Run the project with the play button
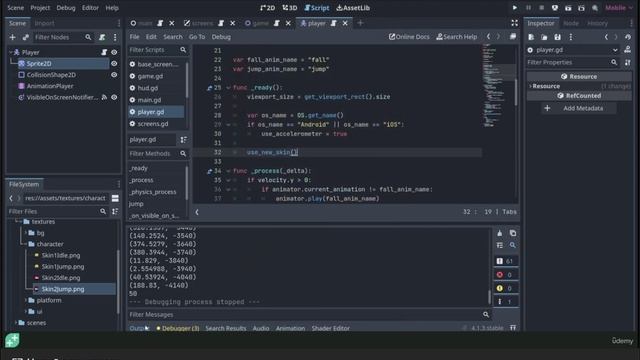 (515, 8)
